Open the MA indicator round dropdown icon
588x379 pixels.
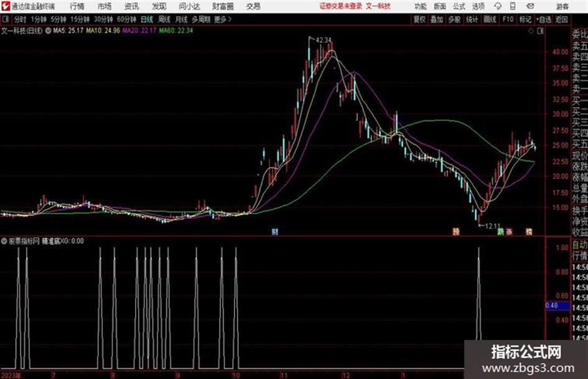(48, 30)
